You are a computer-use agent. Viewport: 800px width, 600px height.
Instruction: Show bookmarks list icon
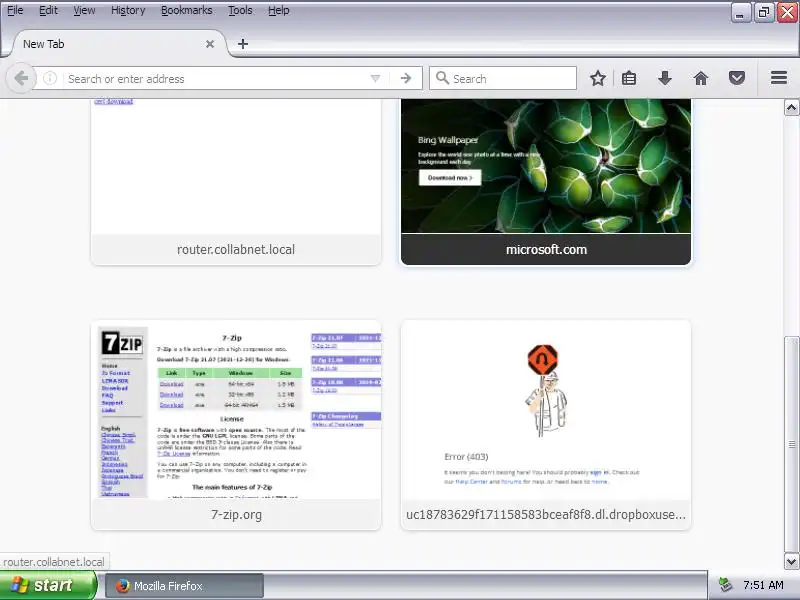coord(629,78)
